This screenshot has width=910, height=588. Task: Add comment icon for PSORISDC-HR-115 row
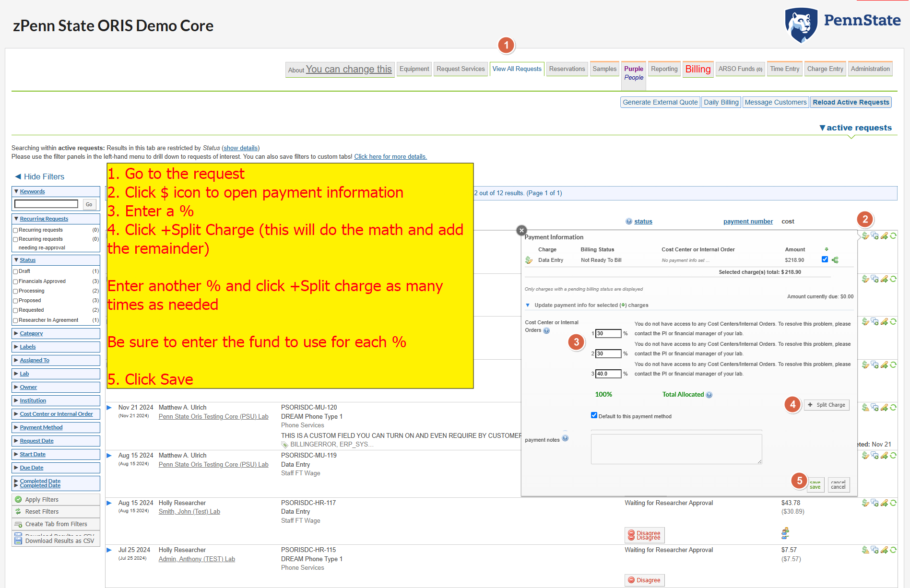tap(875, 550)
